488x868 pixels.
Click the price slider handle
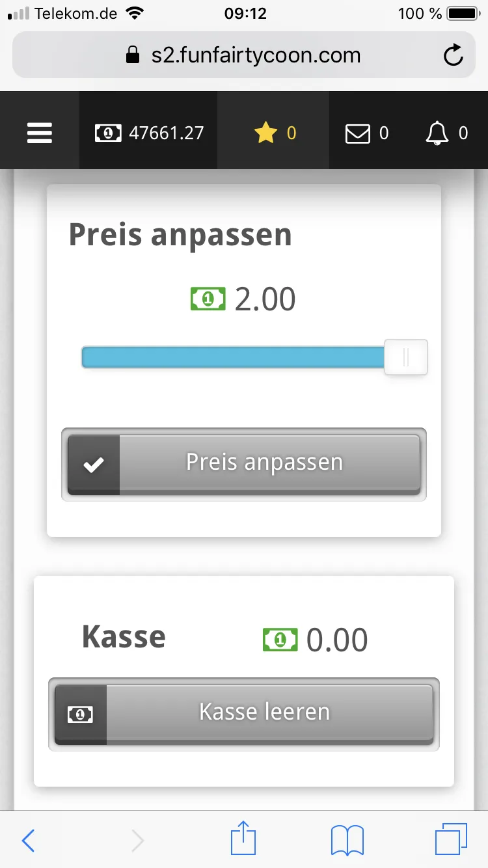(x=405, y=357)
